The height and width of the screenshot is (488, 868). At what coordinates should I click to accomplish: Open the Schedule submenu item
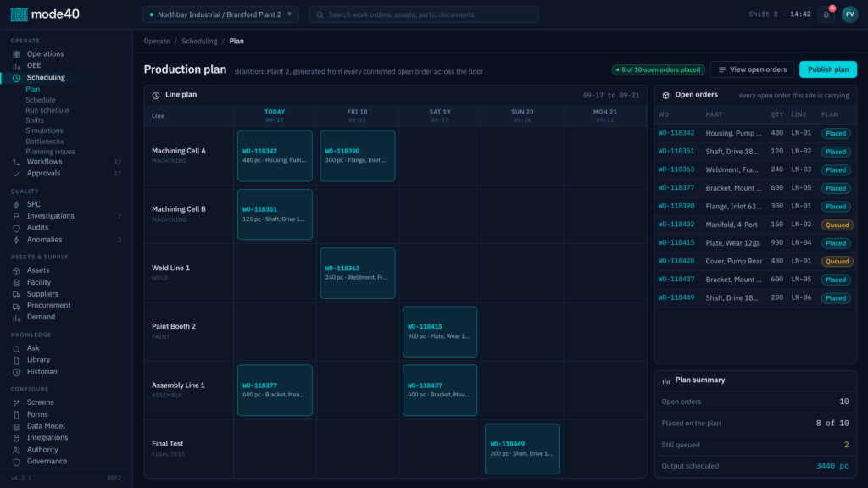click(x=41, y=100)
